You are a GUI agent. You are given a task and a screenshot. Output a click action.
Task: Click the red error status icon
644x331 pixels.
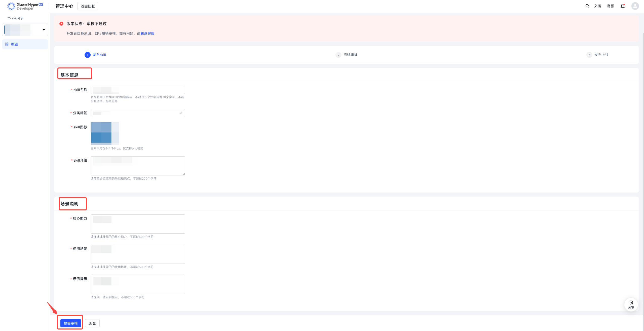(x=61, y=24)
